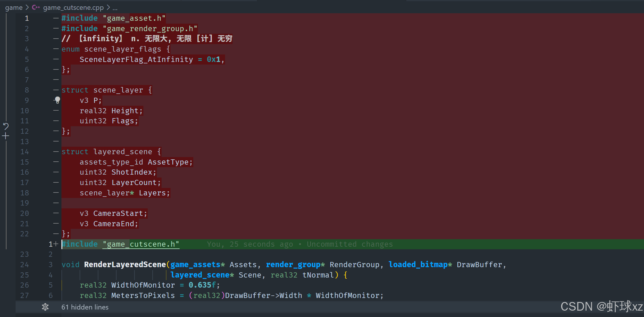Click the RenderLayeredScene function name
Screen dimensions: 644x317
125,265
